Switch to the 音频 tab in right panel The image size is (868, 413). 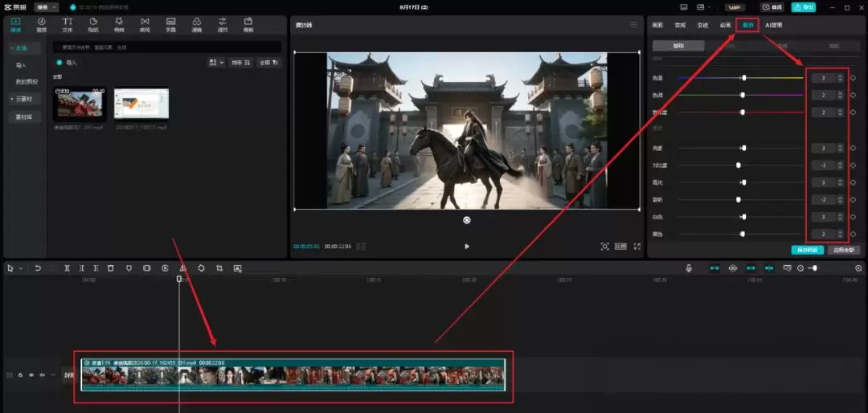(x=680, y=25)
